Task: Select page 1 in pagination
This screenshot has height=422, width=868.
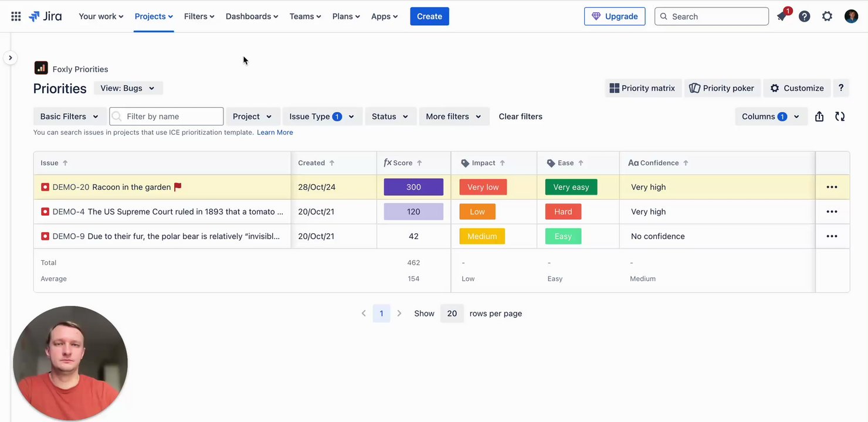Action: click(381, 314)
